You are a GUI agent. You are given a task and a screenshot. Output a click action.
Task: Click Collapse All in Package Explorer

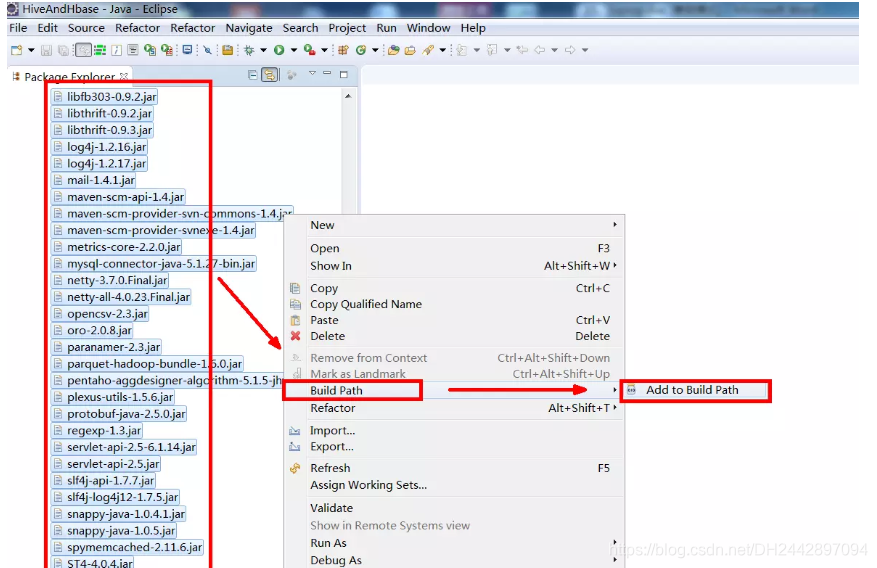[253, 75]
